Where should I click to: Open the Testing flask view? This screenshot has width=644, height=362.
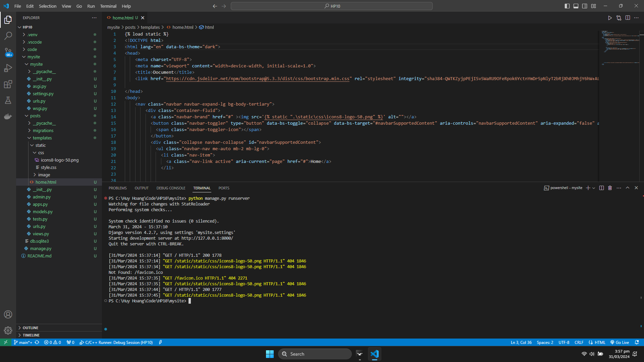pos(8,100)
